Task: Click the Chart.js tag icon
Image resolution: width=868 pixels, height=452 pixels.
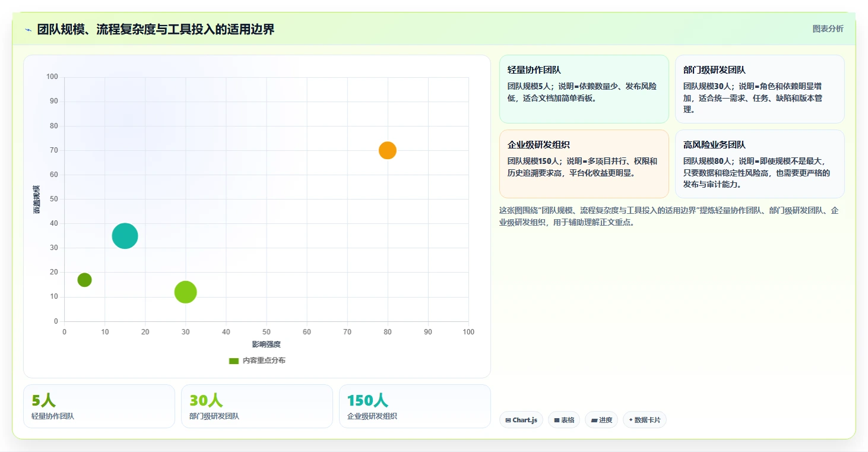Action: click(508, 421)
